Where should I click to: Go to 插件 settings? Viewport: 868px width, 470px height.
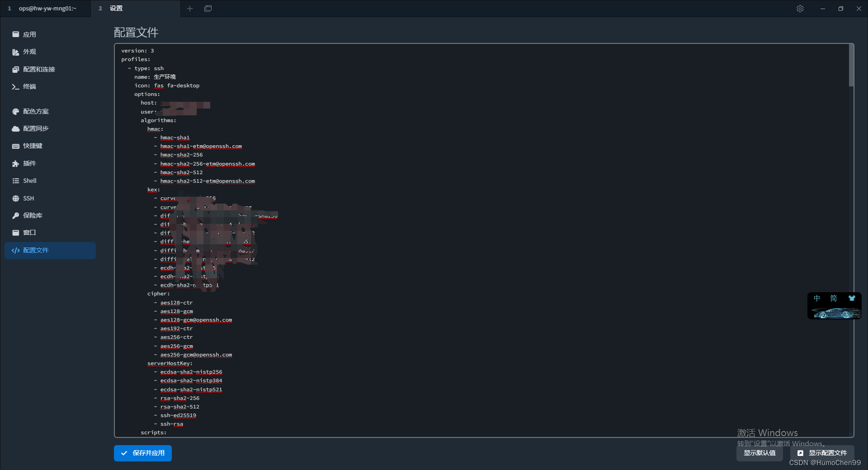coord(50,163)
